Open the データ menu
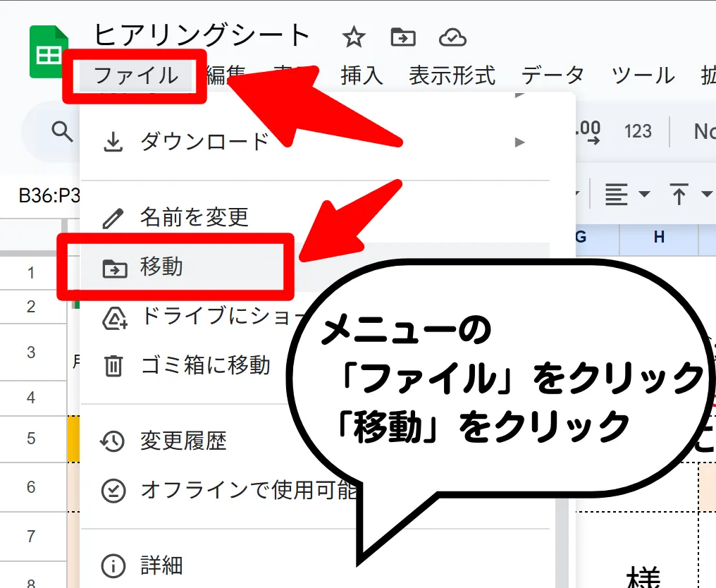 pyautogui.click(x=553, y=75)
